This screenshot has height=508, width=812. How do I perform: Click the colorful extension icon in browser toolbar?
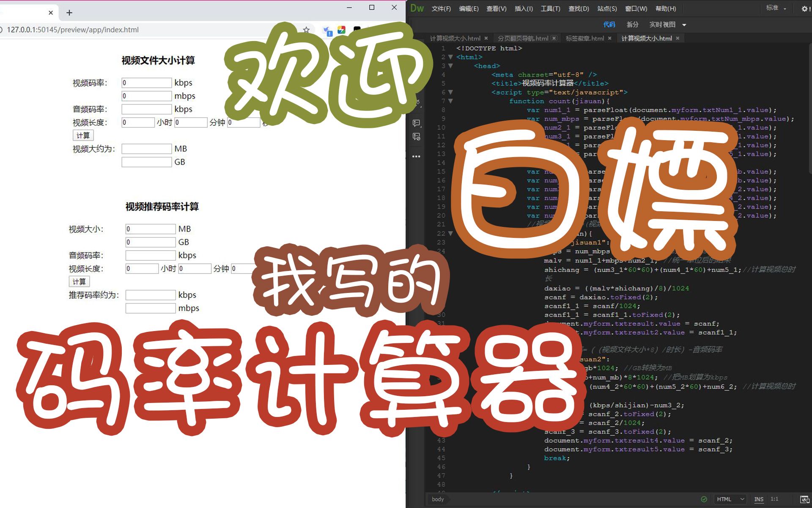coord(341,30)
